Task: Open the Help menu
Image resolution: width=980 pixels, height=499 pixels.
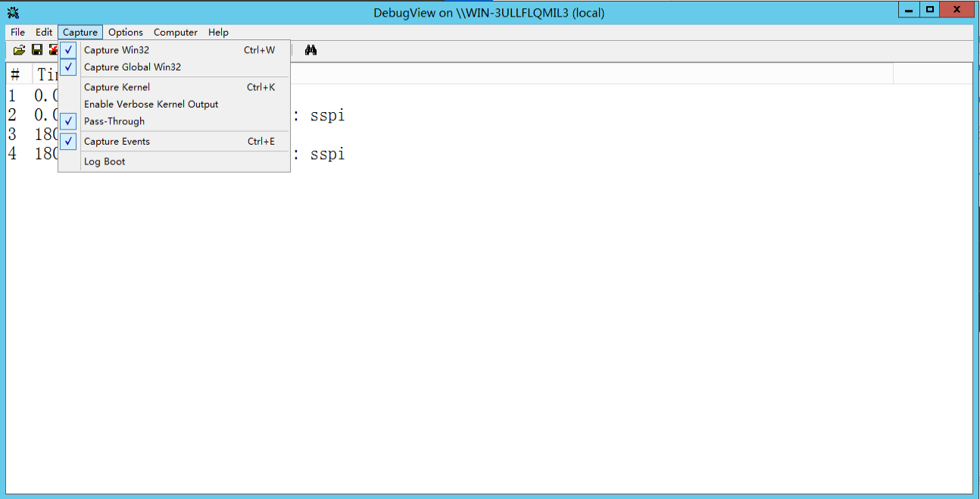Action: (x=218, y=32)
